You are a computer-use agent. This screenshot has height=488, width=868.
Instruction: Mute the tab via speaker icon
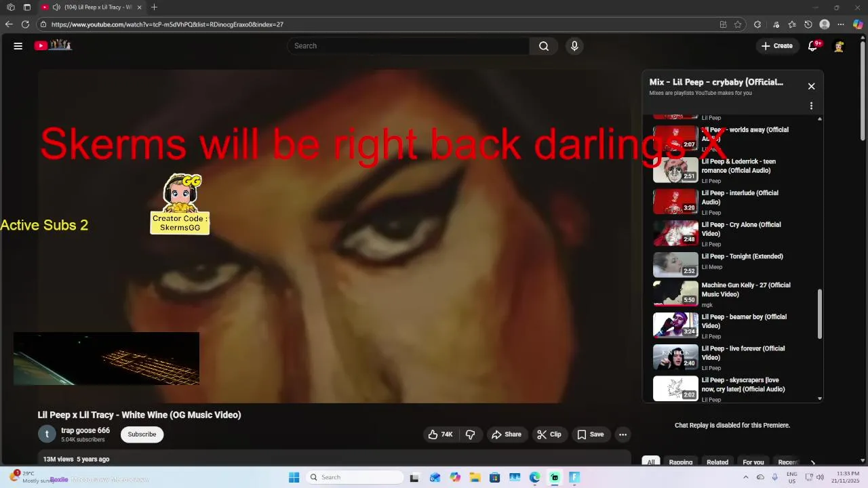(56, 7)
